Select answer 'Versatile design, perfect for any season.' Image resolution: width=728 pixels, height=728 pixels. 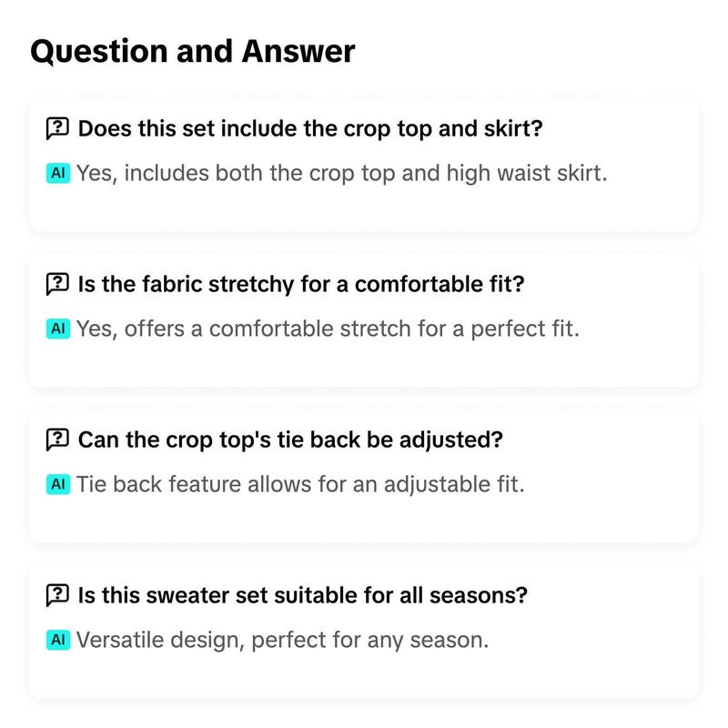point(282,640)
